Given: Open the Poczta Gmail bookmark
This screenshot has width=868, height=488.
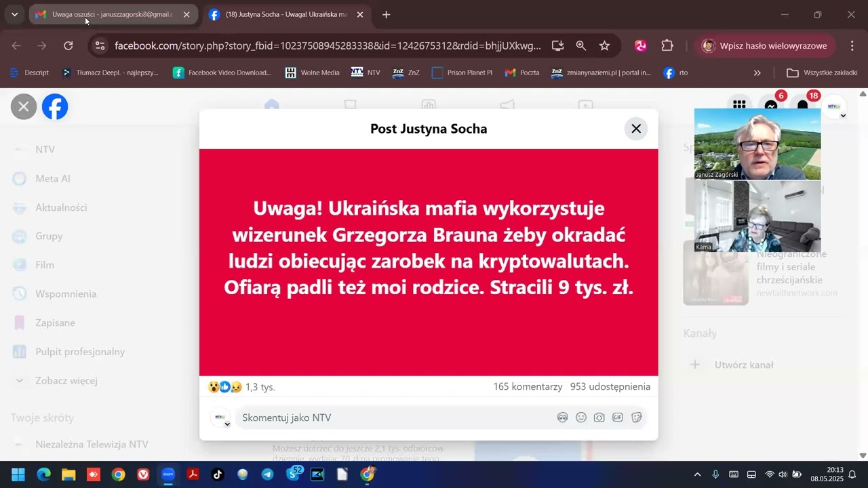Looking at the screenshot, I should (x=523, y=73).
